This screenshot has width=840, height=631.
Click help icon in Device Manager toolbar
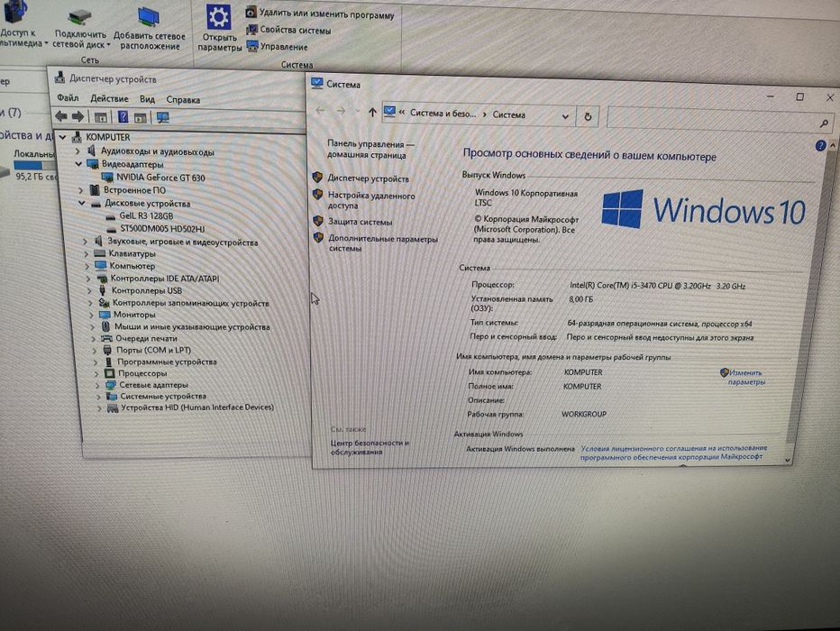coord(123,117)
